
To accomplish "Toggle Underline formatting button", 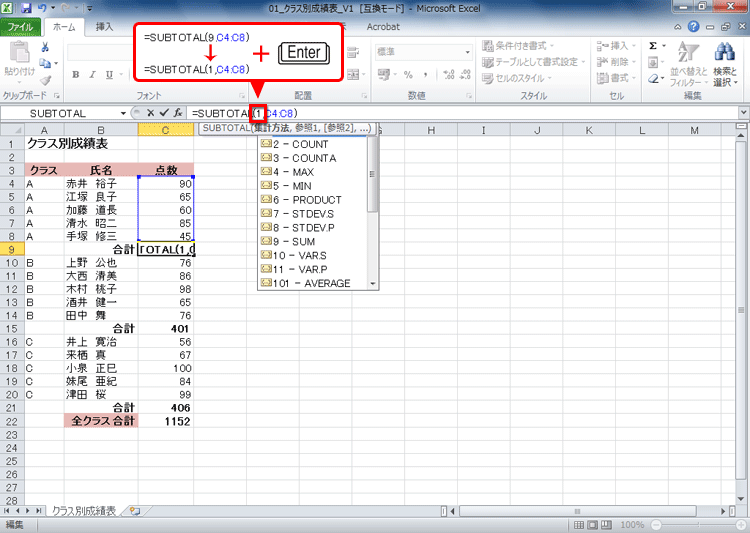I will point(109,75).
